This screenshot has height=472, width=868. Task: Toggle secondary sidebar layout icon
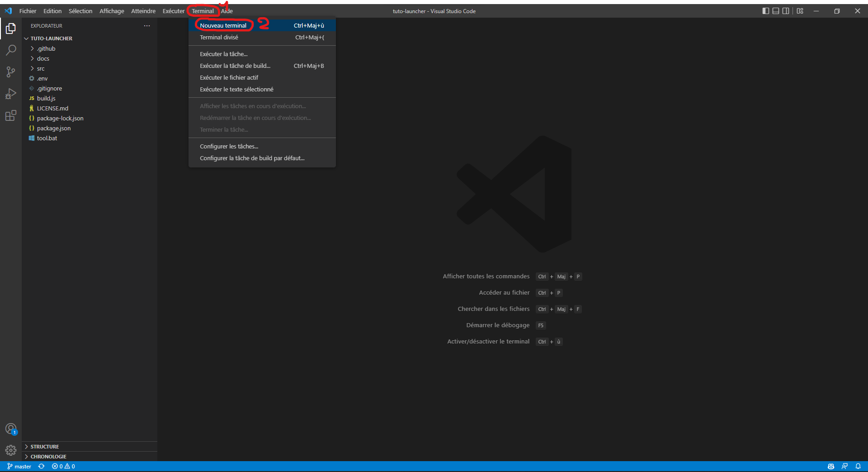[786, 11]
